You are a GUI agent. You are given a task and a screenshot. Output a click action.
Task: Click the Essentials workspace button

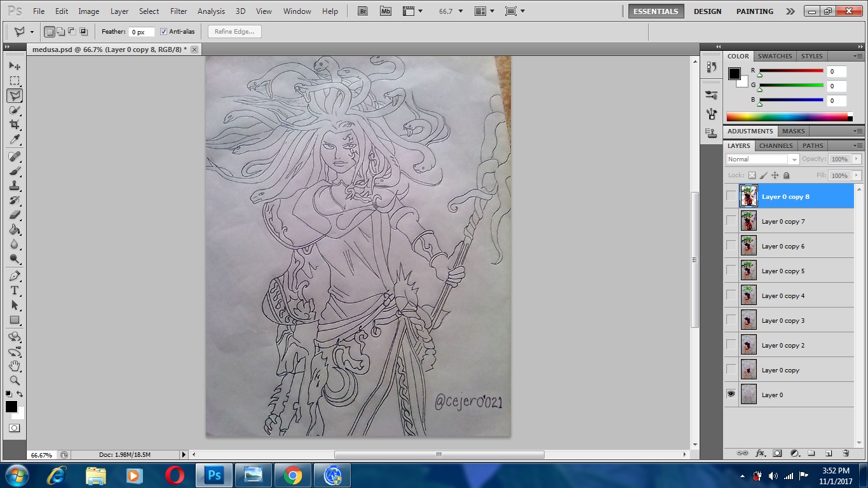click(656, 11)
